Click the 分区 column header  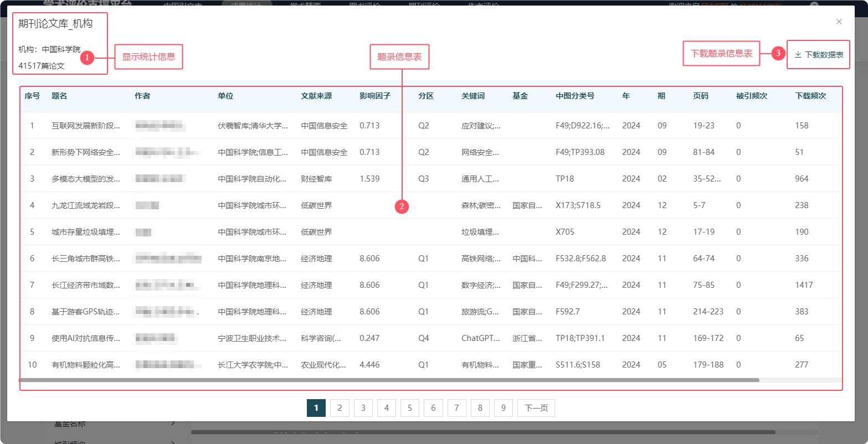[x=426, y=96]
